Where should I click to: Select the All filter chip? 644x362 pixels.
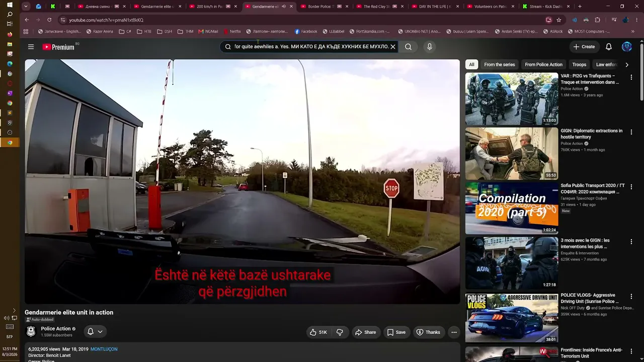(471, 64)
